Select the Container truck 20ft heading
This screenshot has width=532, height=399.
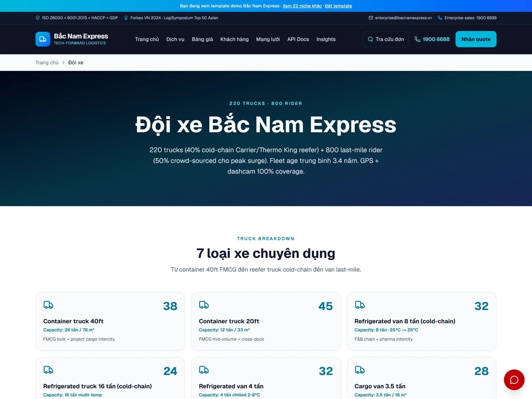pos(229,321)
